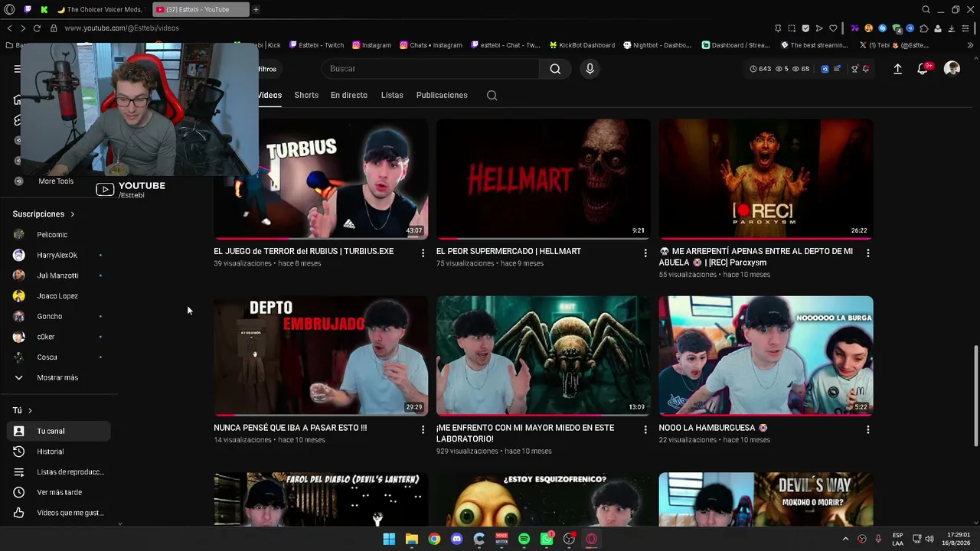Reload the page in browser toolbar
The height and width of the screenshot is (551, 980).
[37, 28]
